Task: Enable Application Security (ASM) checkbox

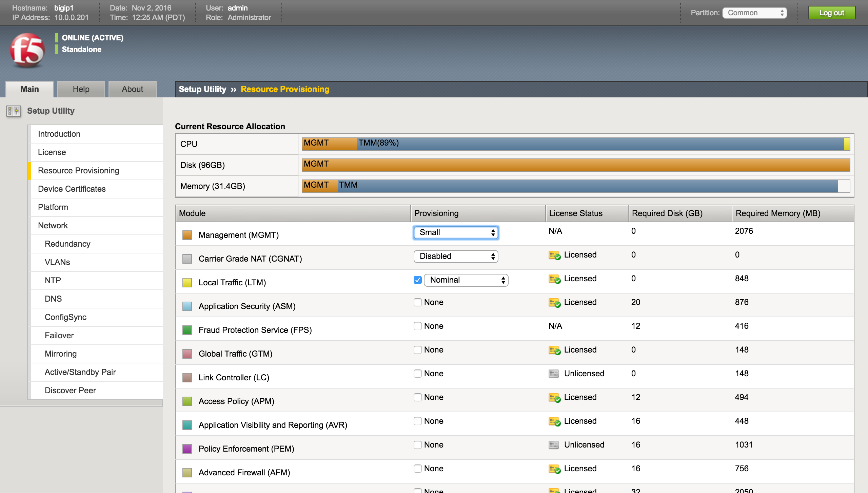Action: click(x=418, y=302)
